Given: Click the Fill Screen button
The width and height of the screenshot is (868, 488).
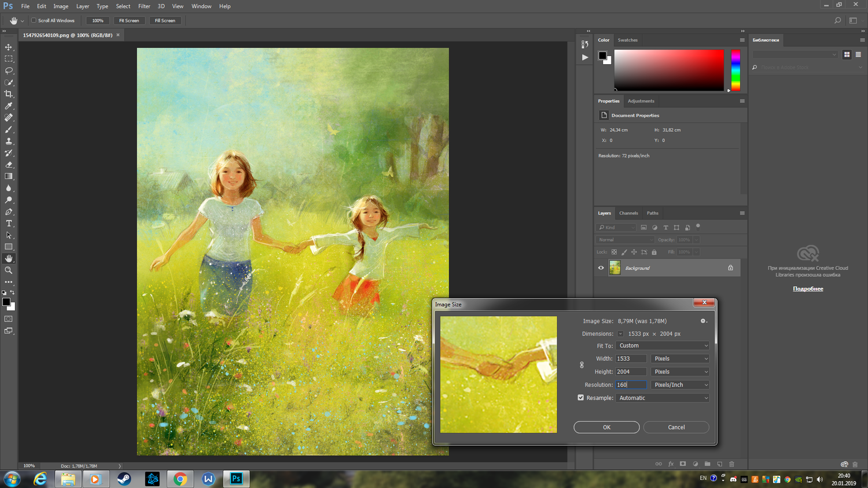Looking at the screenshot, I should (165, 20).
